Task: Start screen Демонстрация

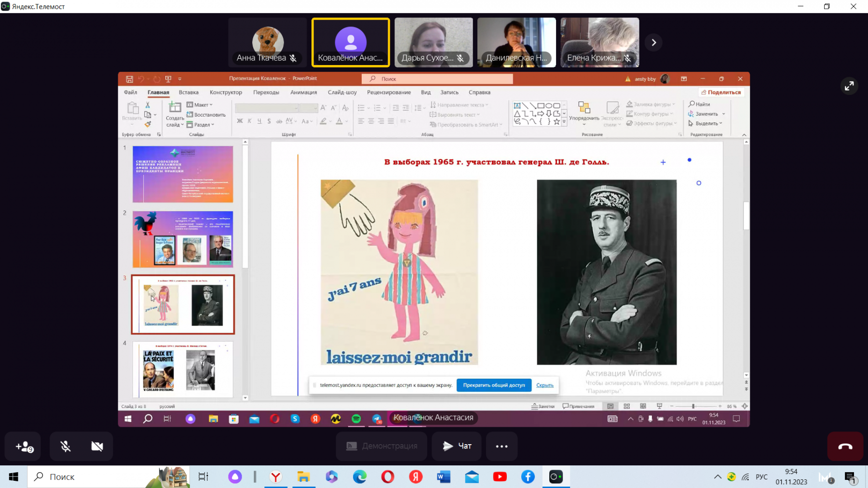Action: coord(381,446)
